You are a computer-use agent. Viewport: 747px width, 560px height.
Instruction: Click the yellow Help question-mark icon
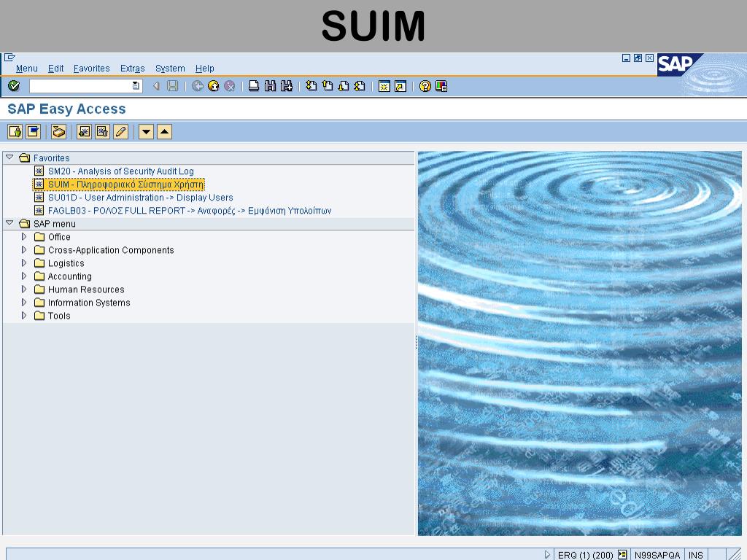(x=425, y=86)
